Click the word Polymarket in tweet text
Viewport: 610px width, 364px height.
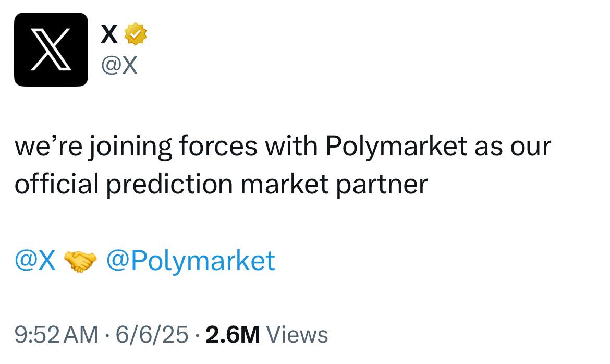pos(396,147)
